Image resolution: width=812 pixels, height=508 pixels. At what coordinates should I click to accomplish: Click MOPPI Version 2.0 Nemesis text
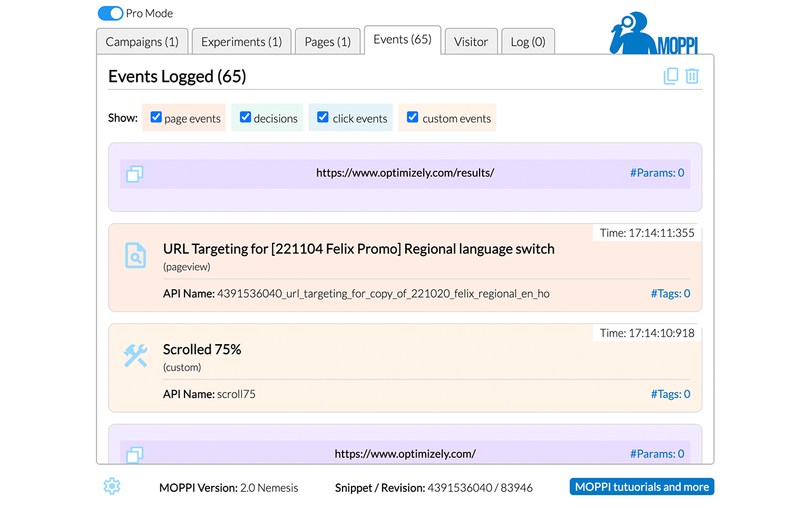coord(228,488)
